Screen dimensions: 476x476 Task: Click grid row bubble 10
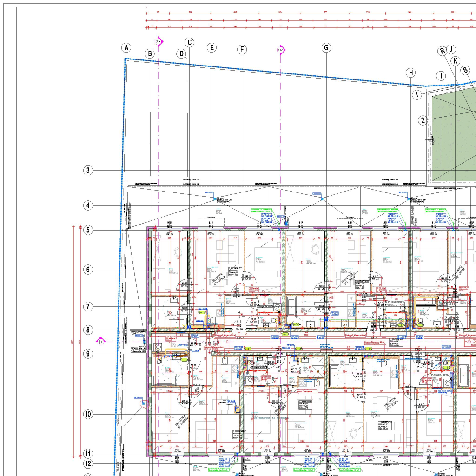[88, 414]
